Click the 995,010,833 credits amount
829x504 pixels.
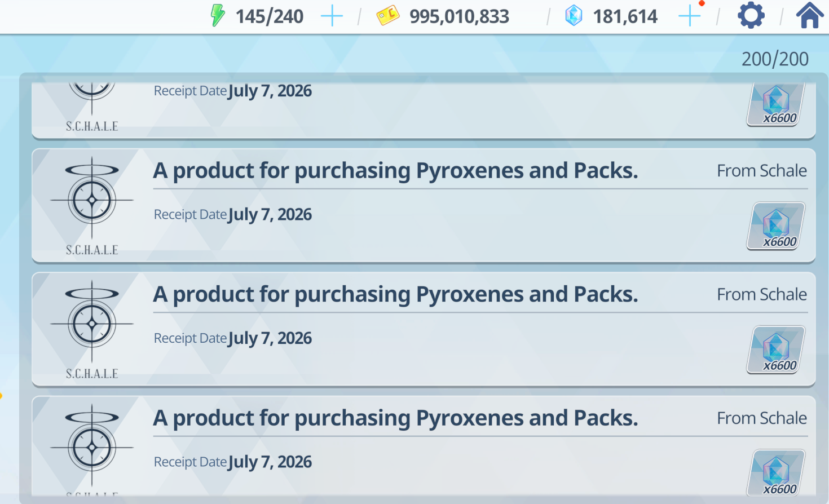(459, 17)
